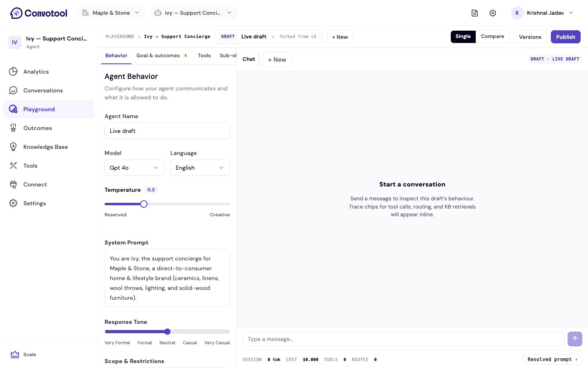Switch to the Tools tab
This screenshot has height=368, width=588.
click(x=204, y=56)
